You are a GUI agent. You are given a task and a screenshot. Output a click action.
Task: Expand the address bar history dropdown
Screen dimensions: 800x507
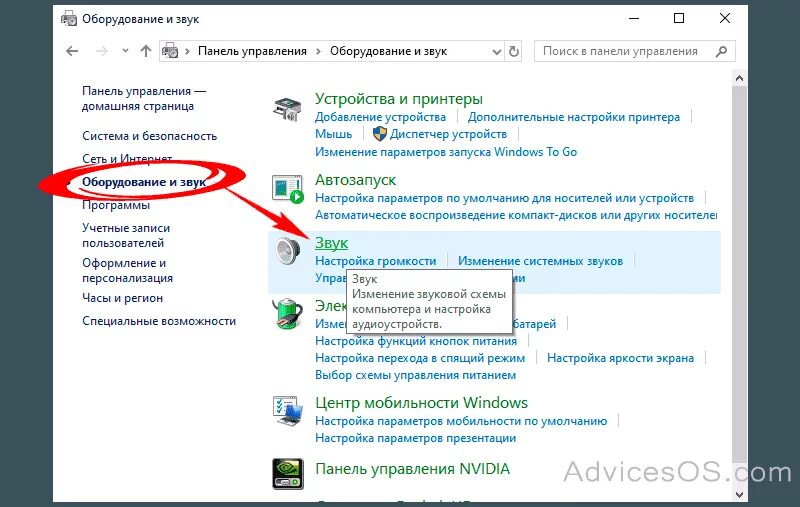496,52
